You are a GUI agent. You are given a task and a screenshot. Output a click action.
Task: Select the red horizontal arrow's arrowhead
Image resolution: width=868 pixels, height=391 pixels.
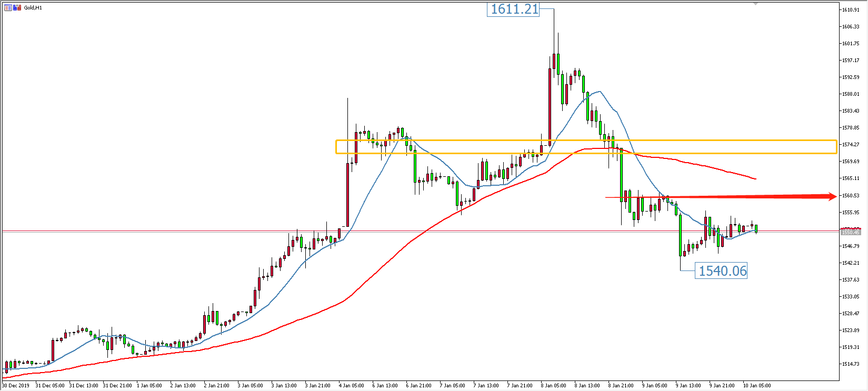832,197
